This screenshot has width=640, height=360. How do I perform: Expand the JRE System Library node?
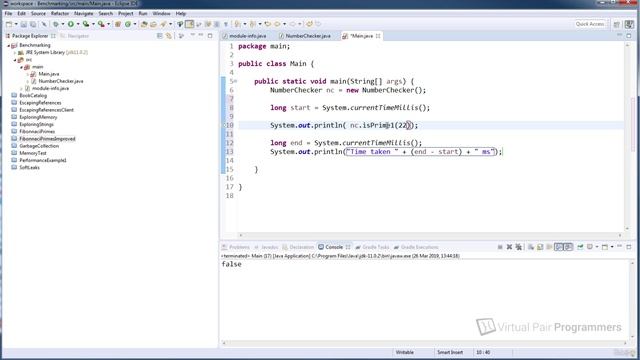click(x=15, y=53)
